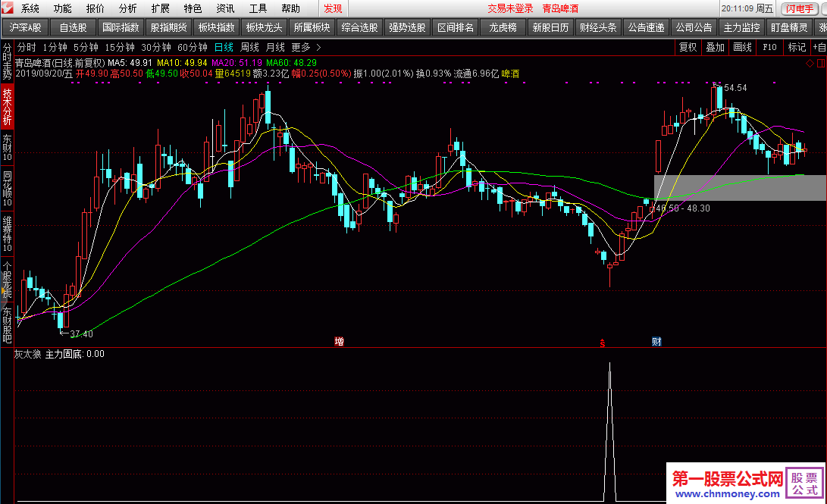827x504 pixels.
Task: Click the 增 marker icon below chart
Action: pos(339,342)
